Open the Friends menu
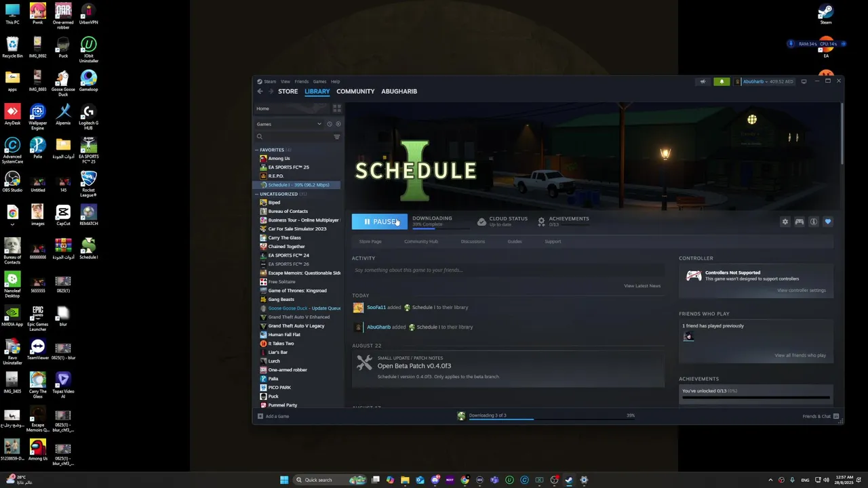 (302, 81)
